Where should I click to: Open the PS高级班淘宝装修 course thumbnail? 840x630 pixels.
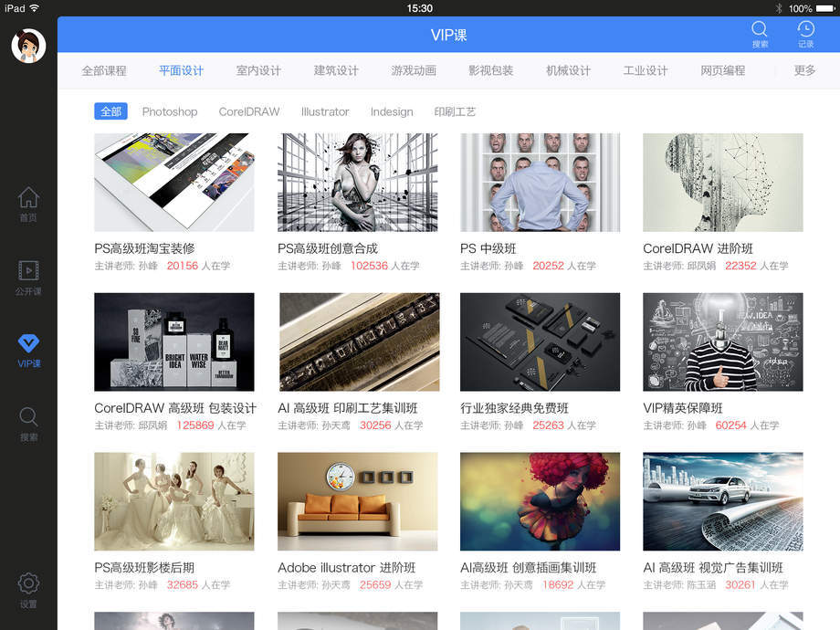coord(174,182)
